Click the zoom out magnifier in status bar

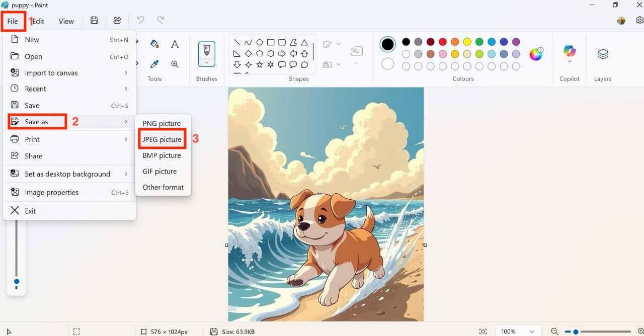pos(554,331)
